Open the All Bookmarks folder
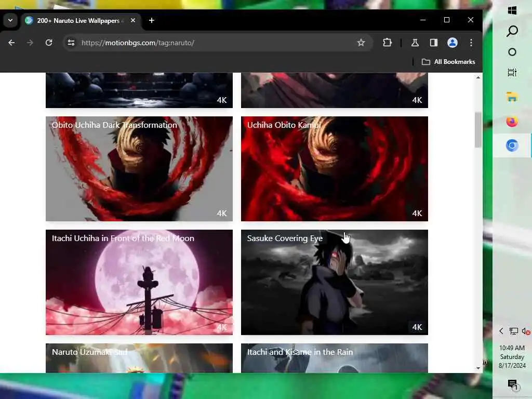The height and width of the screenshot is (399, 532). click(448, 62)
